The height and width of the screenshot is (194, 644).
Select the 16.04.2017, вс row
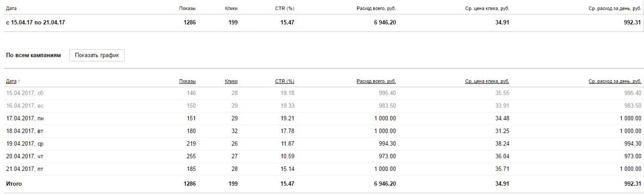click(x=323, y=106)
